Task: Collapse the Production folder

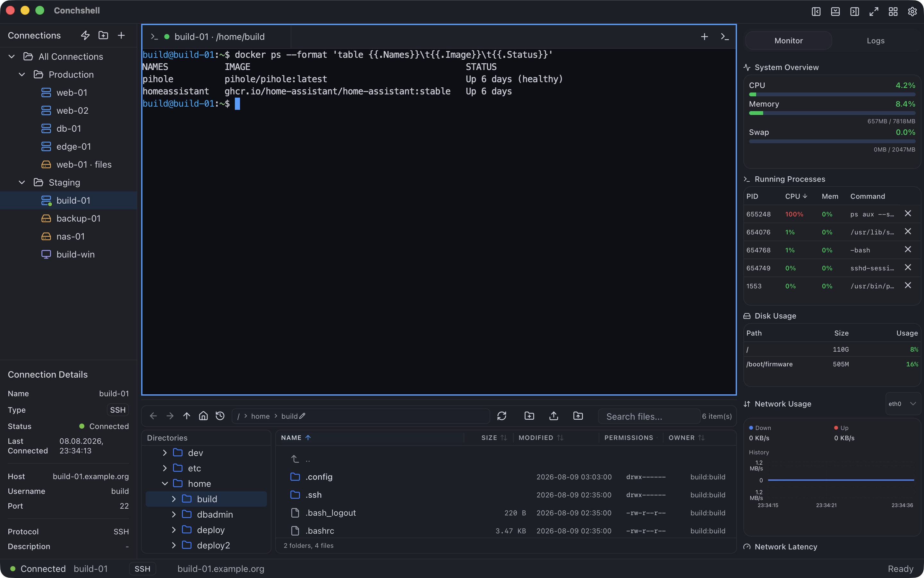Action: pyautogui.click(x=22, y=74)
